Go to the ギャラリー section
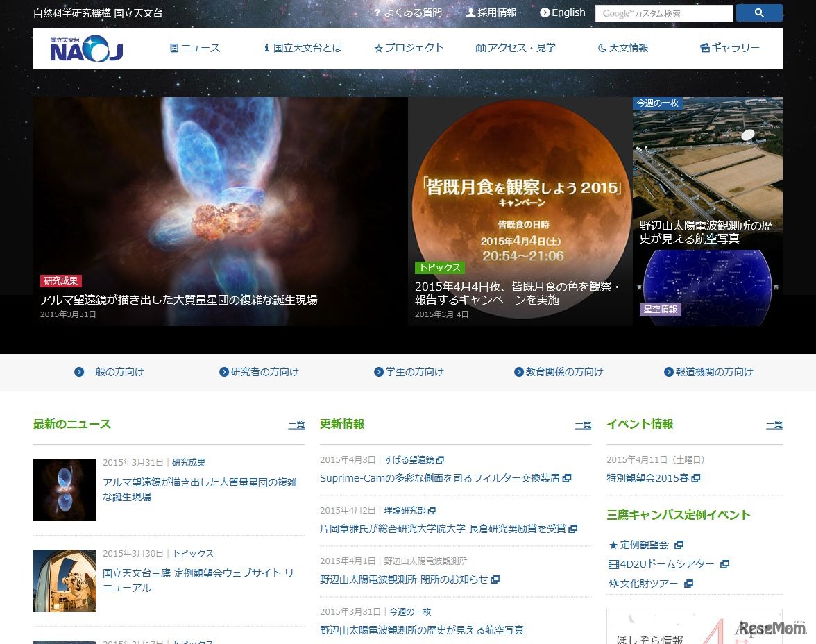The width and height of the screenshot is (816, 644). pos(729,48)
